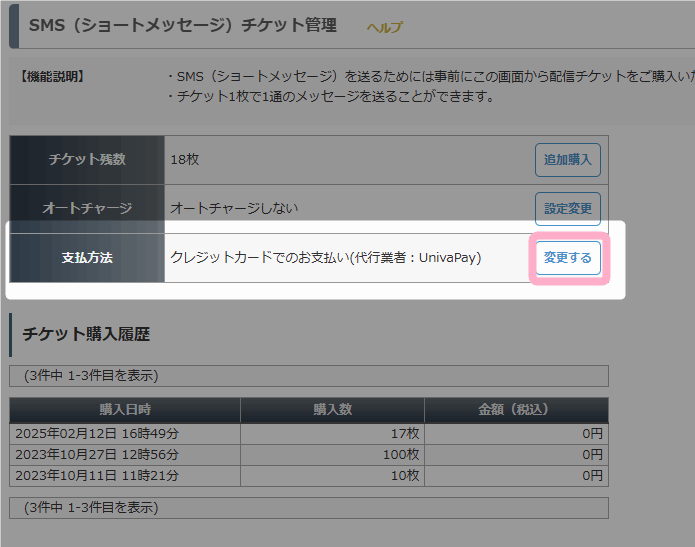Click the SMS チケット管理 page title
The image size is (695, 547).
pos(183,25)
